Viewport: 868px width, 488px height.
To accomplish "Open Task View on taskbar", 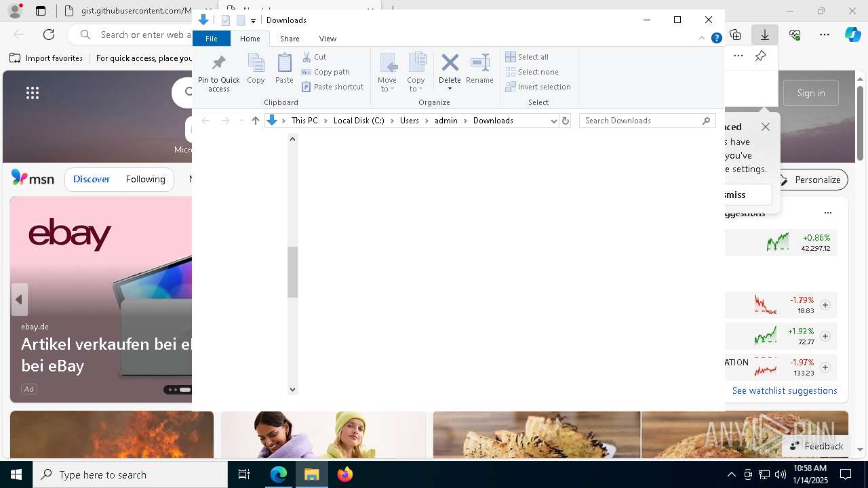I will pos(244,474).
